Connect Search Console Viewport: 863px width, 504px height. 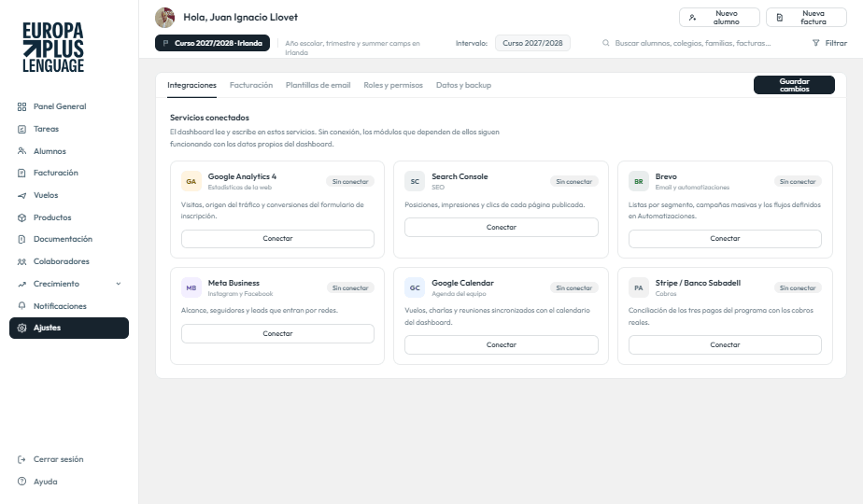(502, 227)
